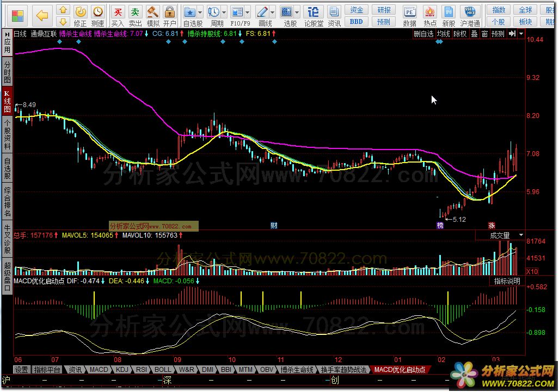This screenshot has height=392, width=559.
Task: Click the BBD button
Action: pos(357,22)
